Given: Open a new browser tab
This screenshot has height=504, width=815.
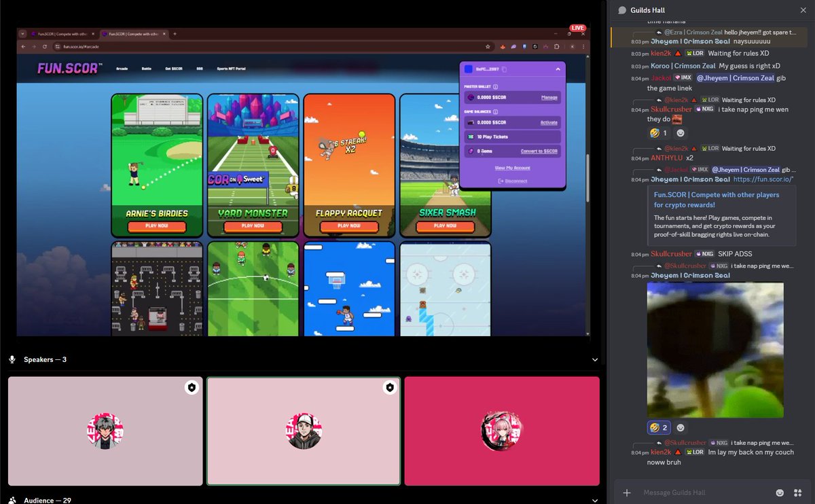Looking at the screenshot, I should tap(175, 33).
